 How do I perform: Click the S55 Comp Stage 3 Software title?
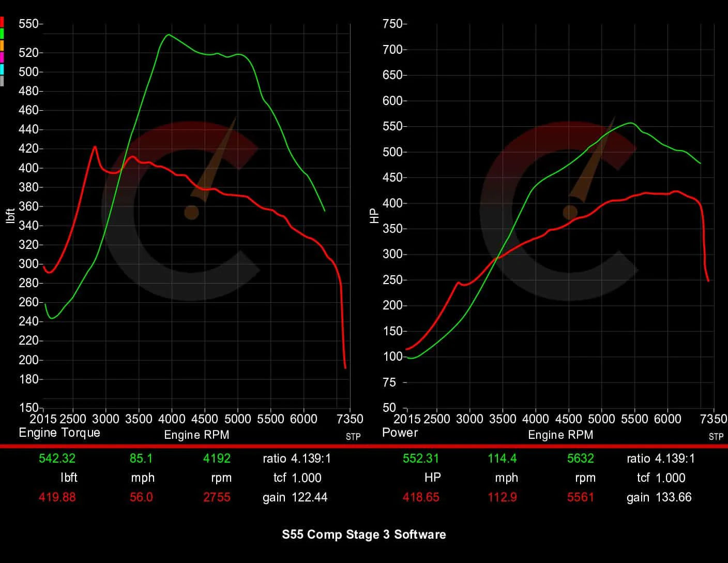364,535
